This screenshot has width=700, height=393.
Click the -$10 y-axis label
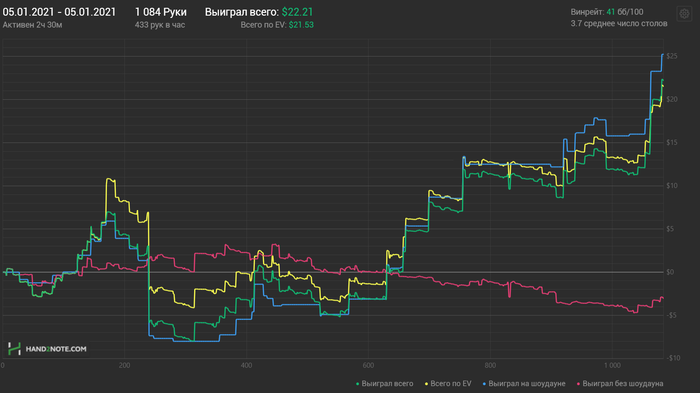click(673, 358)
